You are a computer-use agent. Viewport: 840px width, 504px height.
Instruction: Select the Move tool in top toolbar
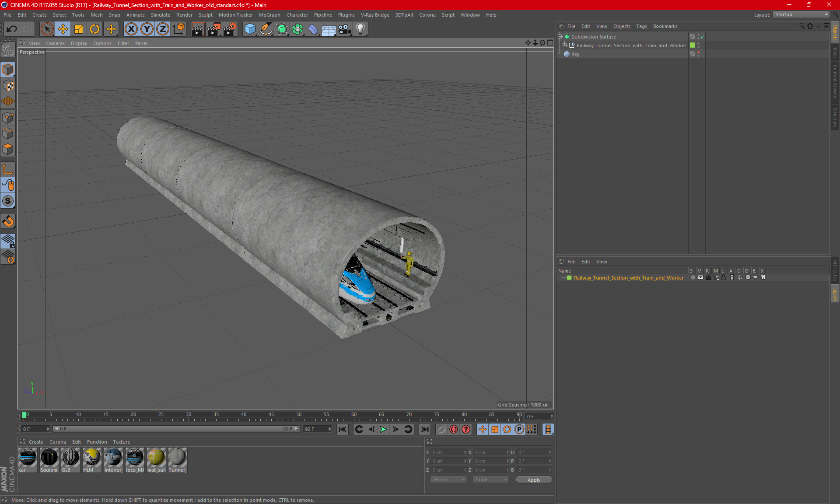63,29
